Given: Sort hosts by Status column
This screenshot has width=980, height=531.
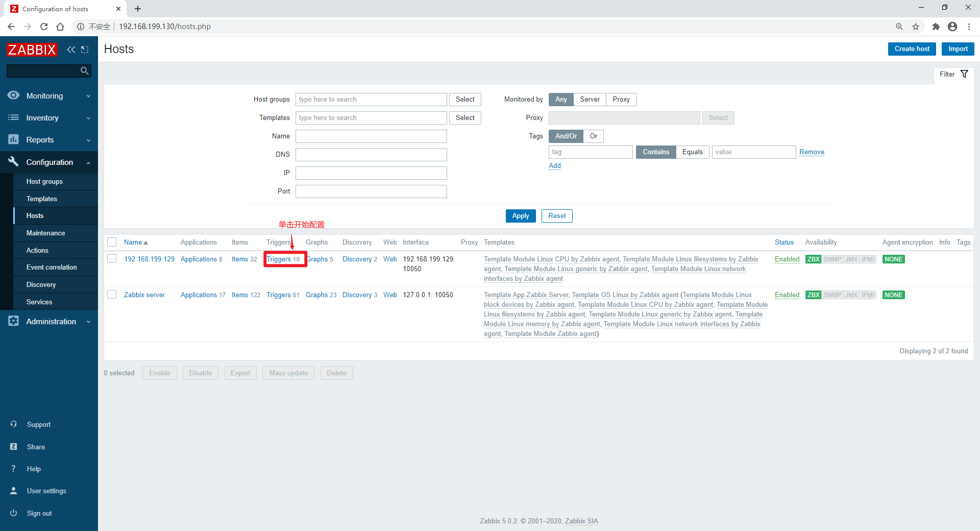Looking at the screenshot, I should (x=784, y=243).
